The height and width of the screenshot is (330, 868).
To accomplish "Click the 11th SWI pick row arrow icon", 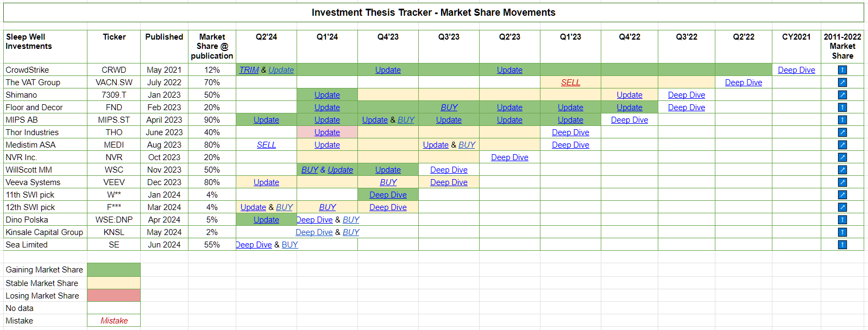I will coord(842,195).
